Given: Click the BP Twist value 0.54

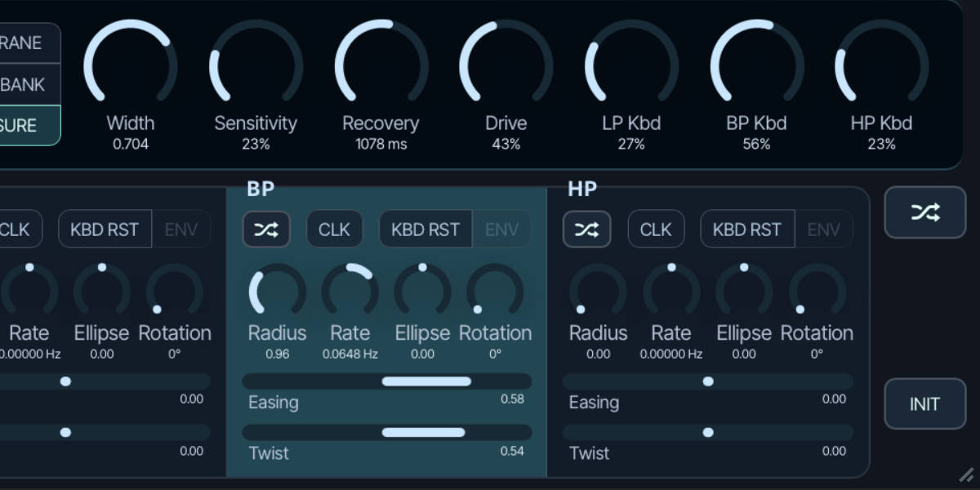Looking at the screenshot, I should [512, 451].
